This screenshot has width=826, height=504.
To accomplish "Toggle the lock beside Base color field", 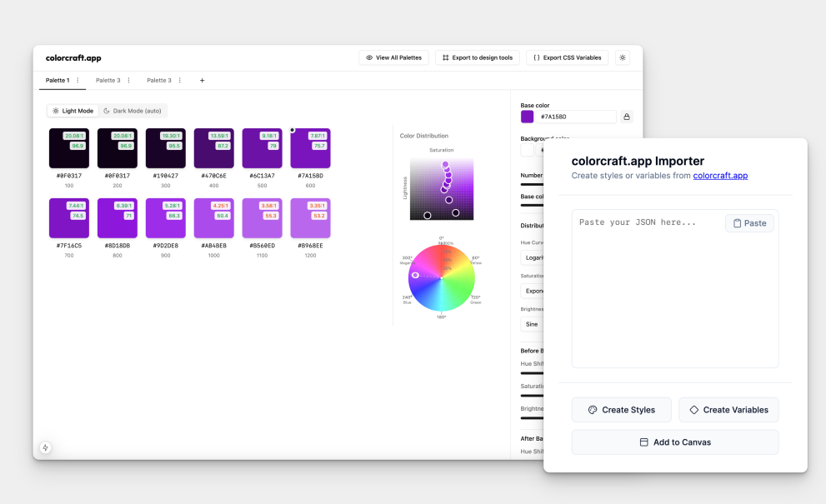I will click(627, 117).
